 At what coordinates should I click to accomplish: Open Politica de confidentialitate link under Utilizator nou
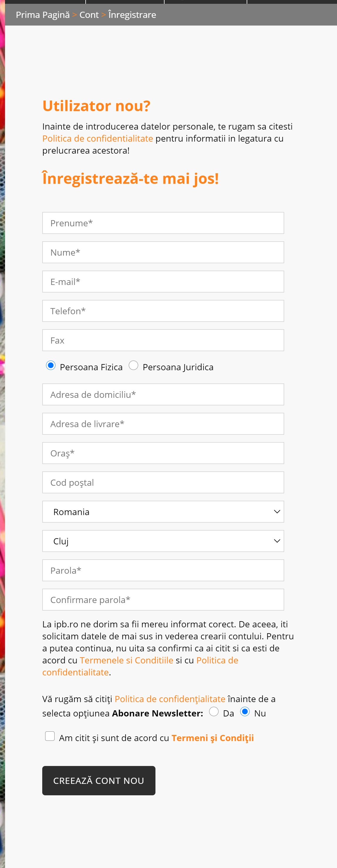click(98, 138)
